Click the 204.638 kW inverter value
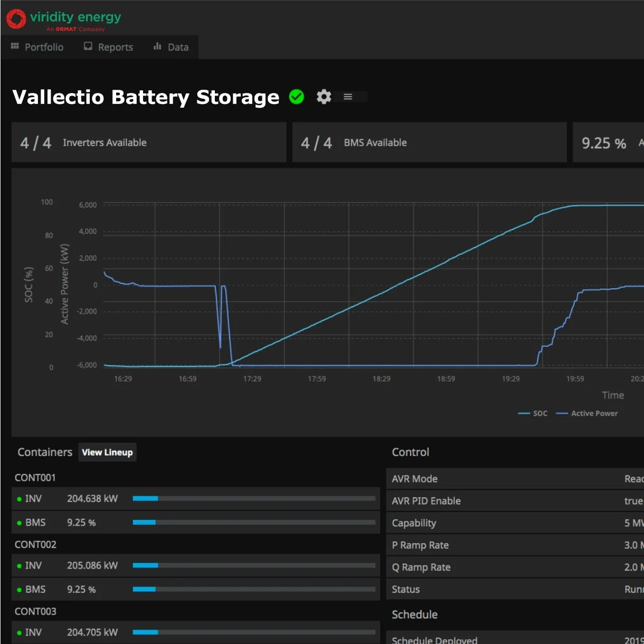 pos(92,498)
